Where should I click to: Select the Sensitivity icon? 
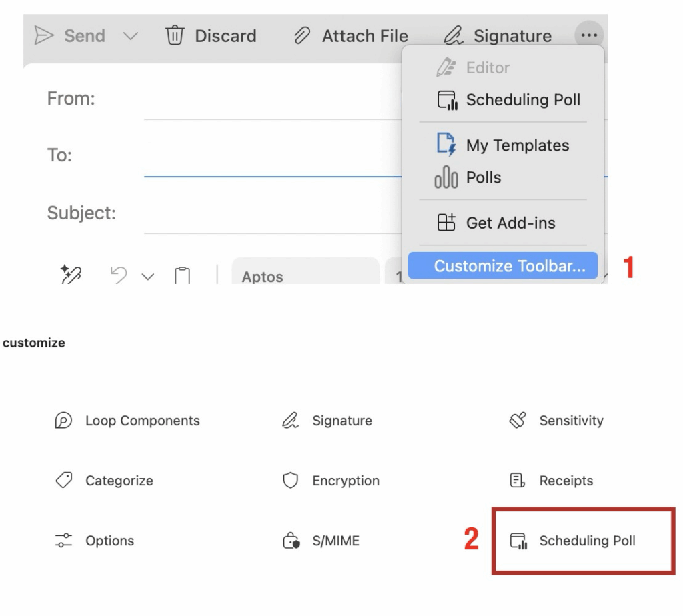[518, 421]
